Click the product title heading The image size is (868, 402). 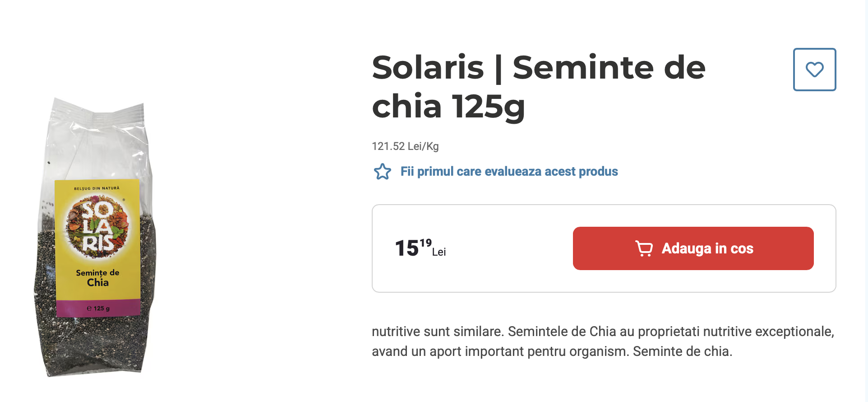coord(539,86)
